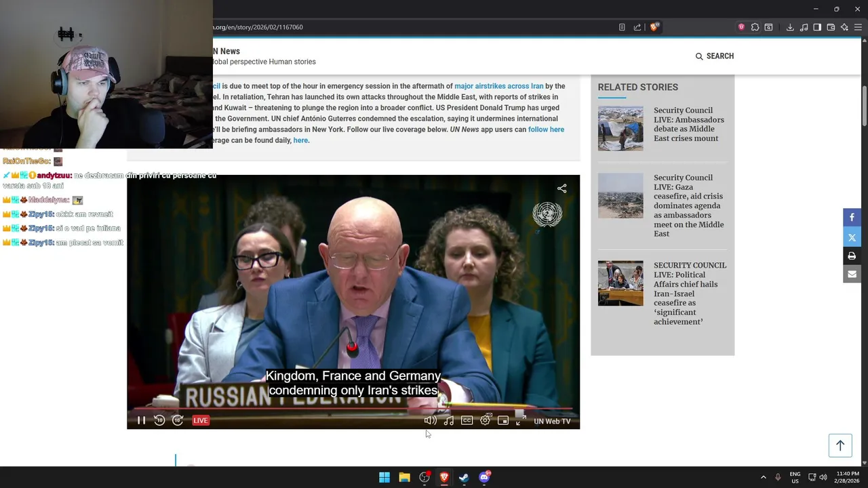Open the pink shield extension icon
The image size is (868, 488).
(x=741, y=27)
